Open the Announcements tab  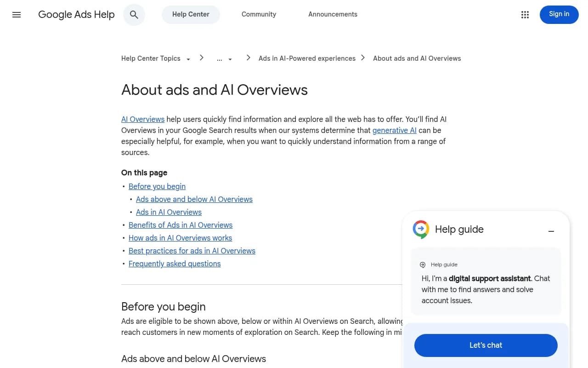click(x=333, y=14)
